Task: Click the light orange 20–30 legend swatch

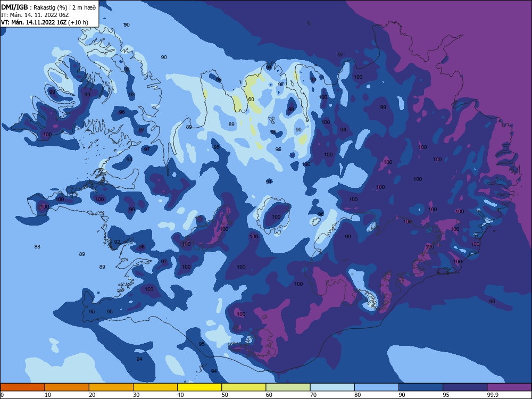Action: 111,387
